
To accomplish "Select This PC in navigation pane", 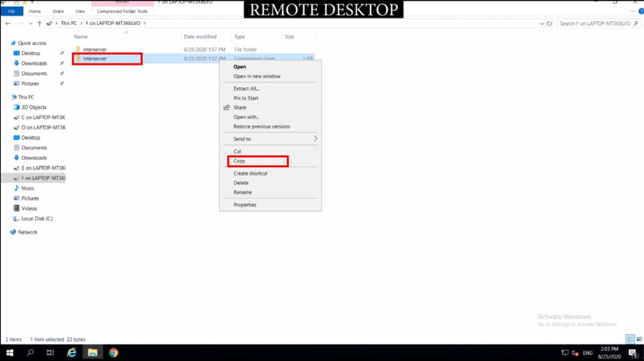I will pos(26,97).
